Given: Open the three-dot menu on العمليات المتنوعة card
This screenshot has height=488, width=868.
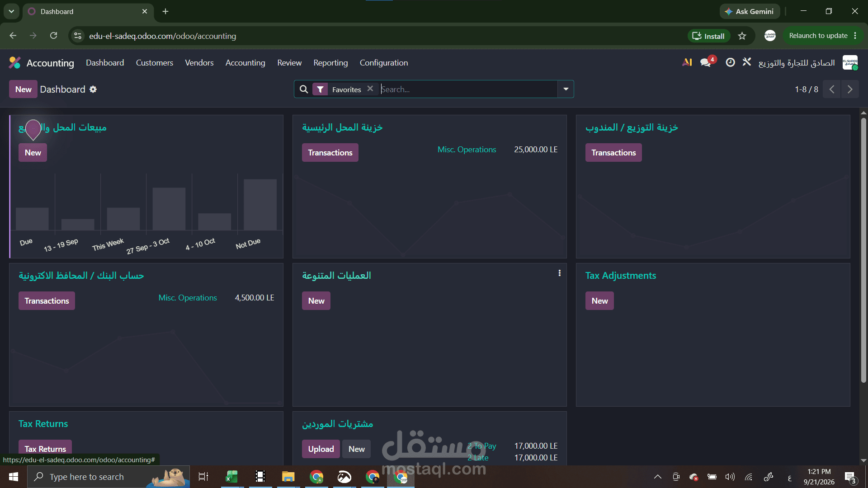Looking at the screenshot, I should pos(559,273).
